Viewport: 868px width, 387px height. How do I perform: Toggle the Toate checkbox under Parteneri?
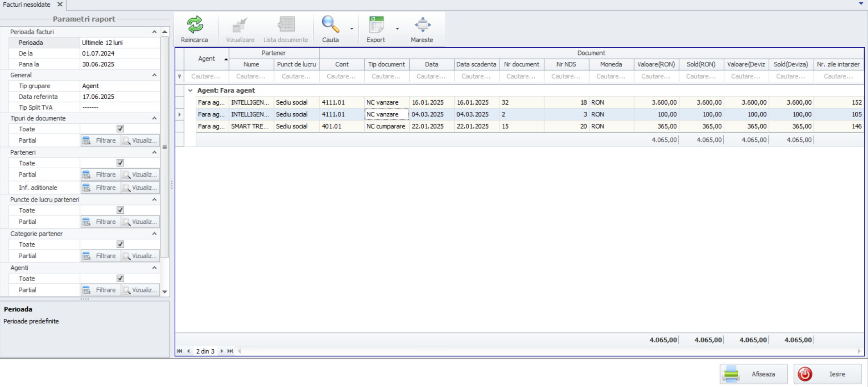click(x=120, y=163)
